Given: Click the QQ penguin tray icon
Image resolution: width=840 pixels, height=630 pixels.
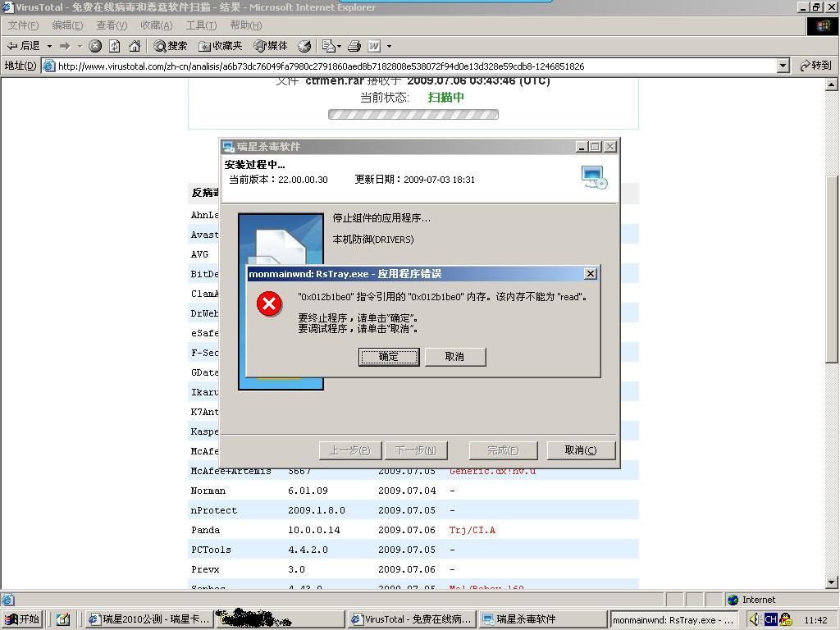Looking at the screenshot, I should coord(786,619).
